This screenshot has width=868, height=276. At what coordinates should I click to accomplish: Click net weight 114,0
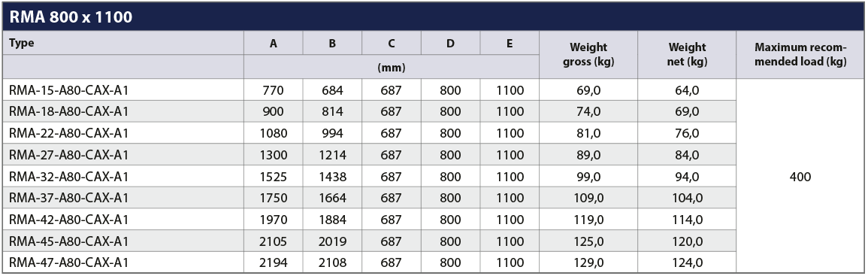click(687, 220)
